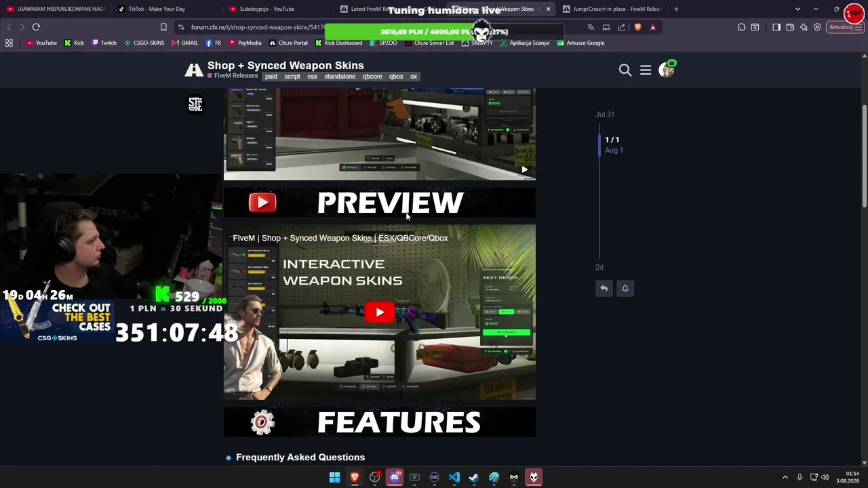
Task: Open Discord from the taskbar
Action: [x=395, y=477]
